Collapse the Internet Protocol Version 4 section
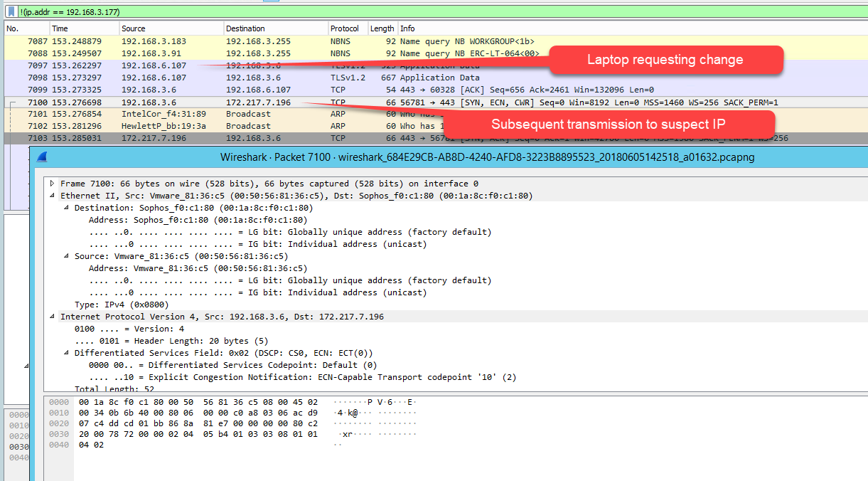The image size is (868, 481). click(51, 316)
